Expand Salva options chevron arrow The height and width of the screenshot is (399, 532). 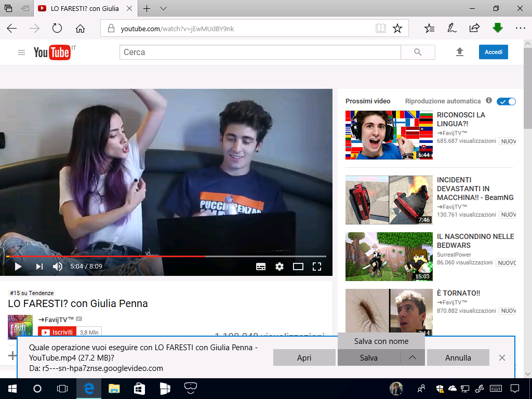(412, 357)
